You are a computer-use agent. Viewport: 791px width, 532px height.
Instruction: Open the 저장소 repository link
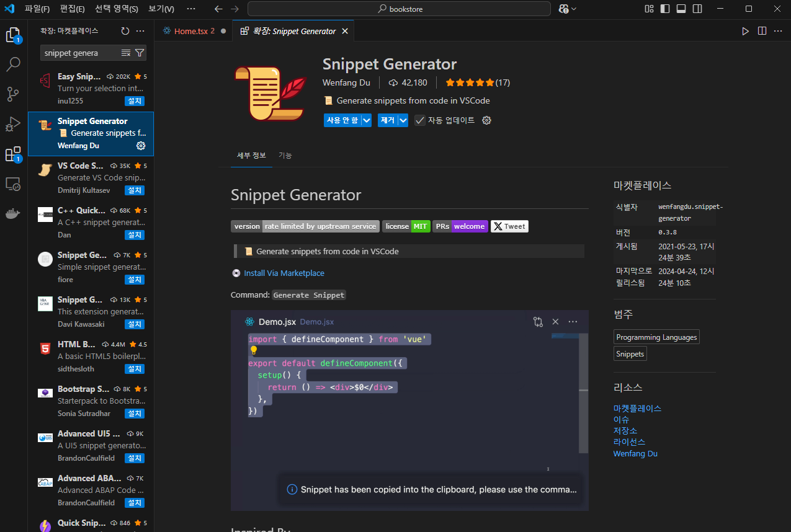coord(625,431)
